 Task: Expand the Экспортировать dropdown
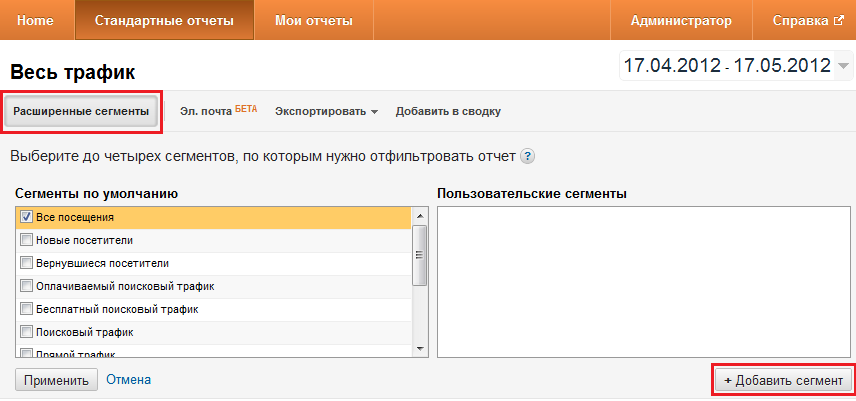tap(326, 111)
